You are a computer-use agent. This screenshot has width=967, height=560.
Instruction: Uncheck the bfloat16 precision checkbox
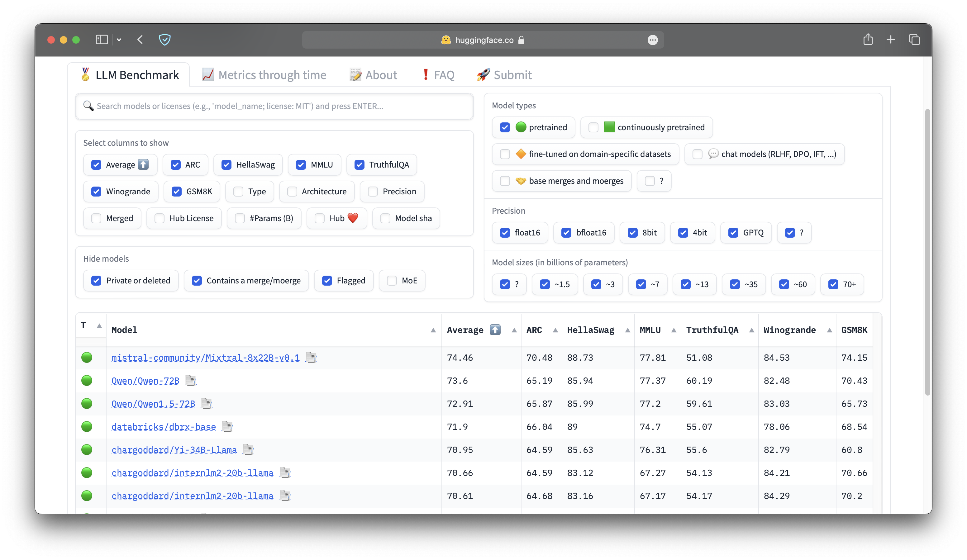tap(566, 232)
